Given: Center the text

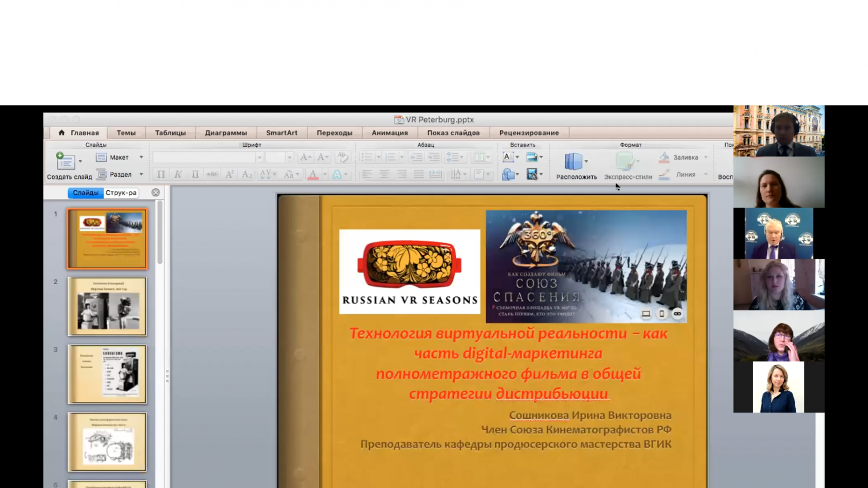Looking at the screenshot, I should tap(384, 174).
